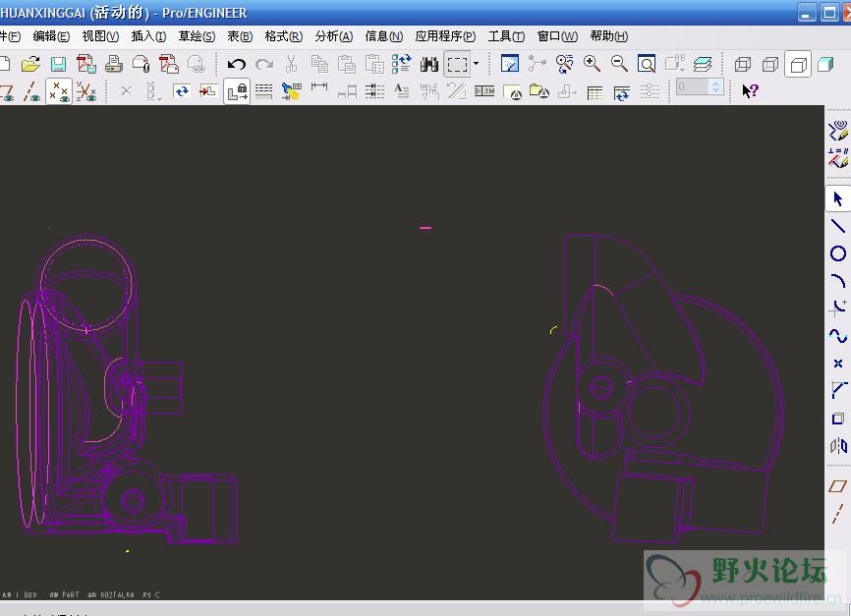Select the Offset edge tool
The height and width of the screenshot is (616, 851).
click(x=838, y=418)
